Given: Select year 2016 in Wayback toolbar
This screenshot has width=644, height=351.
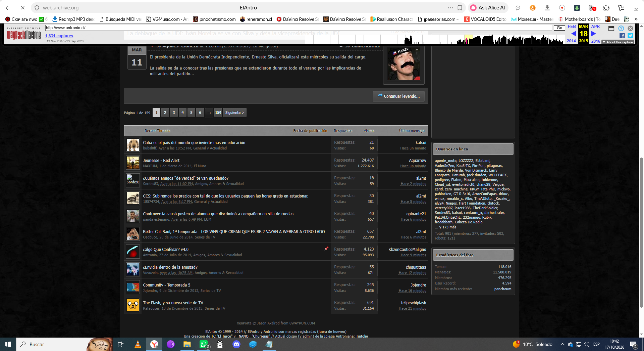Looking at the screenshot, I should point(596,41).
